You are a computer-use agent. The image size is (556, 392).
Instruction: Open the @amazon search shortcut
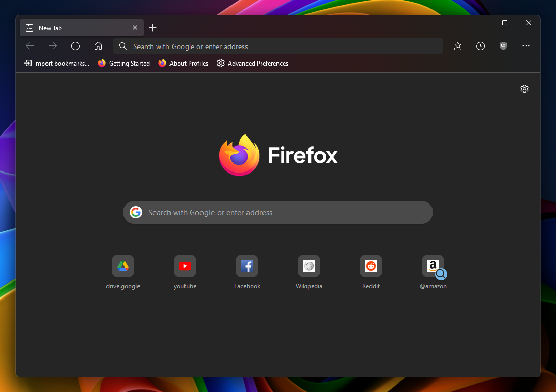click(x=433, y=266)
